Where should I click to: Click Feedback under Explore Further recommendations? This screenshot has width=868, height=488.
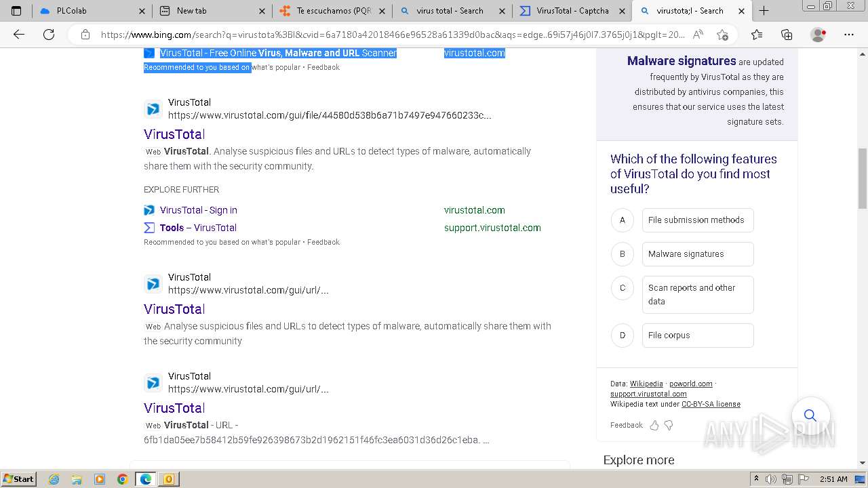pos(323,242)
